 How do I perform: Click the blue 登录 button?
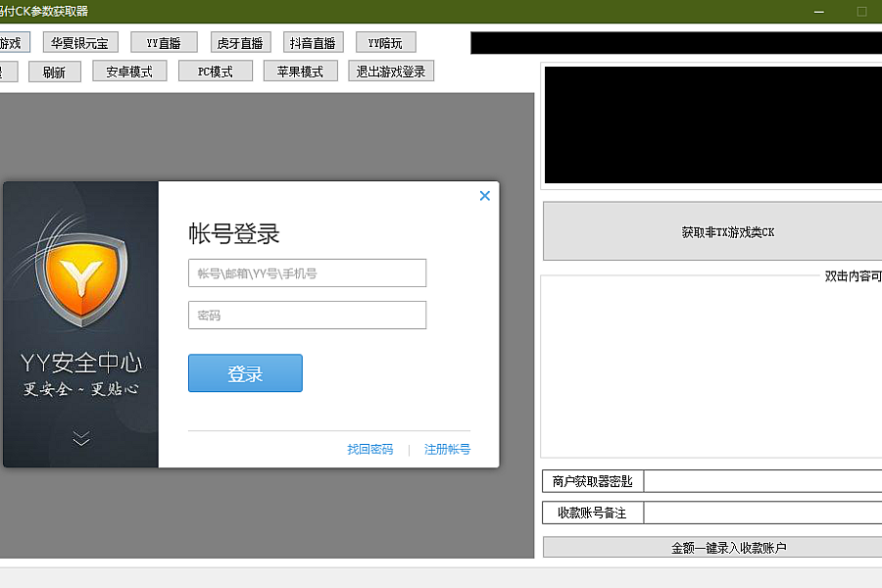click(x=245, y=373)
